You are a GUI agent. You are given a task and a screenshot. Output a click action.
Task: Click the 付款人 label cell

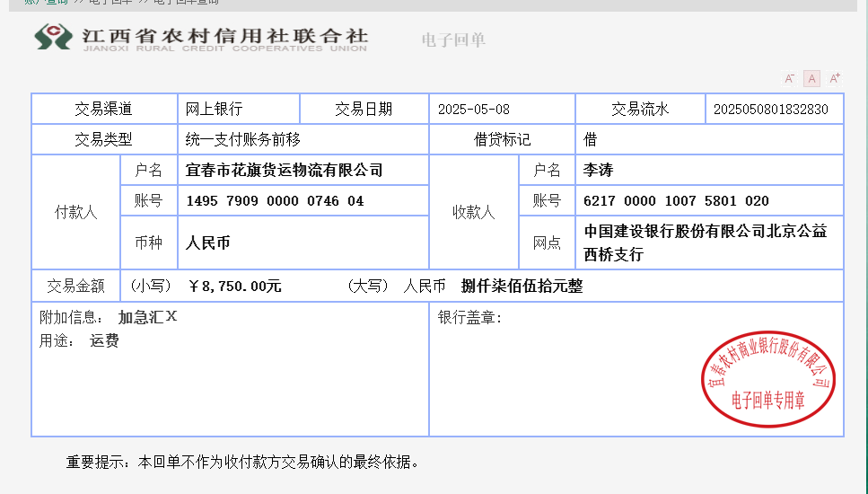click(75, 212)
